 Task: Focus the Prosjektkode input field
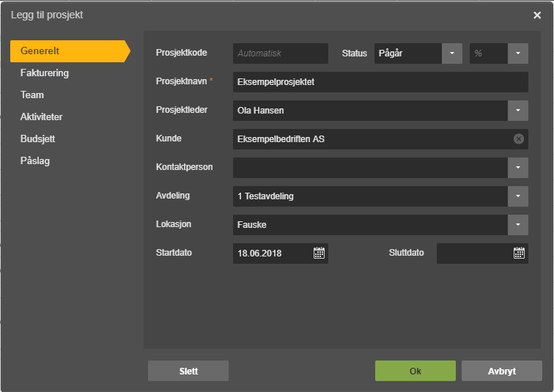281,53
